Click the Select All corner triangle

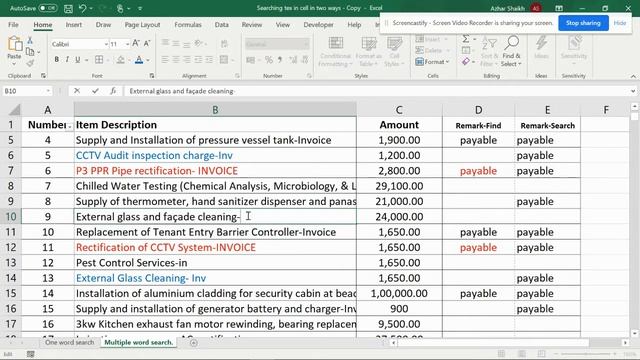pos(14,110)
